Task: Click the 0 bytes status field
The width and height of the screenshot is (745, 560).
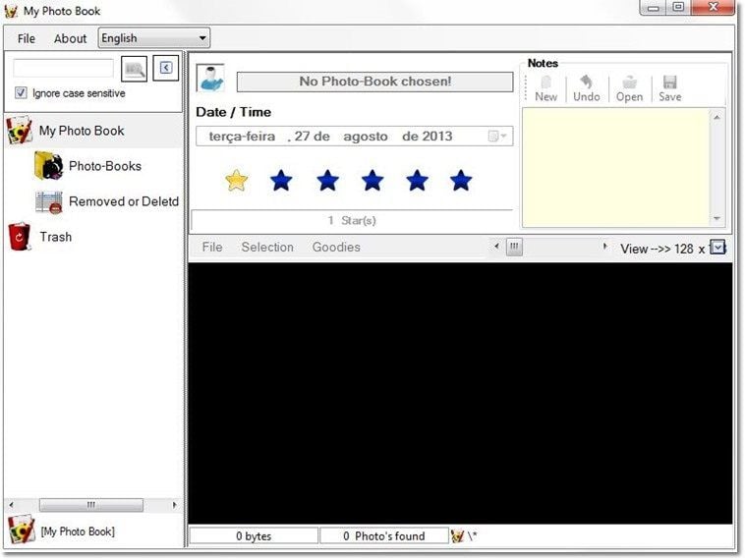Action: coord(254,536)
